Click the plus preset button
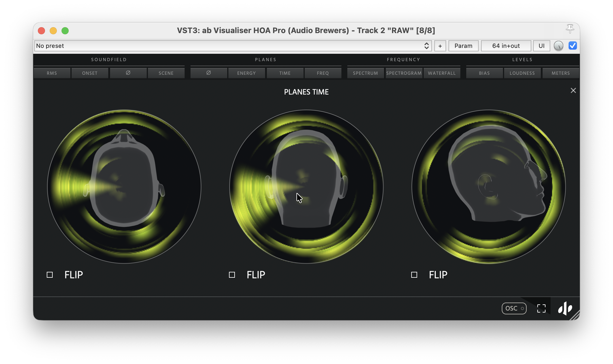613x364 pixels. pyautogui.click(x=440, y=46)
